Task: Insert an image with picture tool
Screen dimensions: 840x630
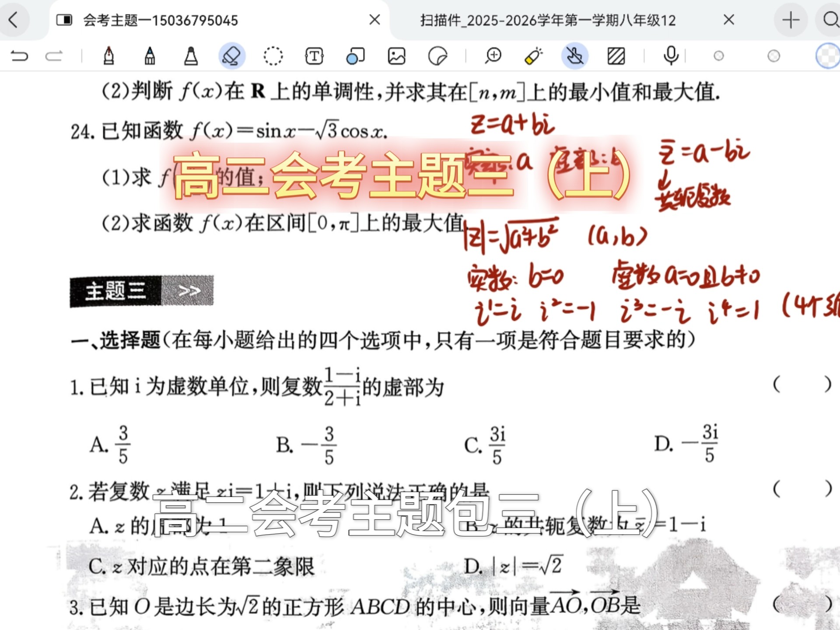Action: tap(396, 56)
